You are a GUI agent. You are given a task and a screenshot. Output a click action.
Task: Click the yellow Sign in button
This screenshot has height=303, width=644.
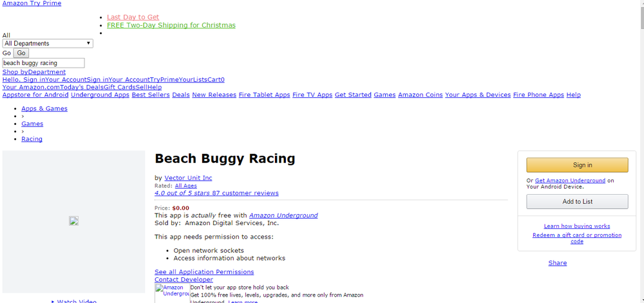point(577,165)
